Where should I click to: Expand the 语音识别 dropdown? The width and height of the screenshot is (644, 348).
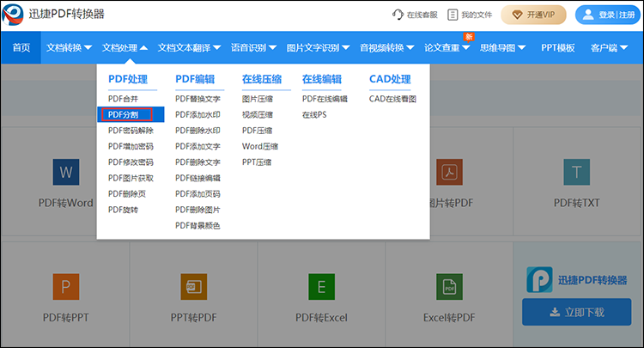coord(253,47)
